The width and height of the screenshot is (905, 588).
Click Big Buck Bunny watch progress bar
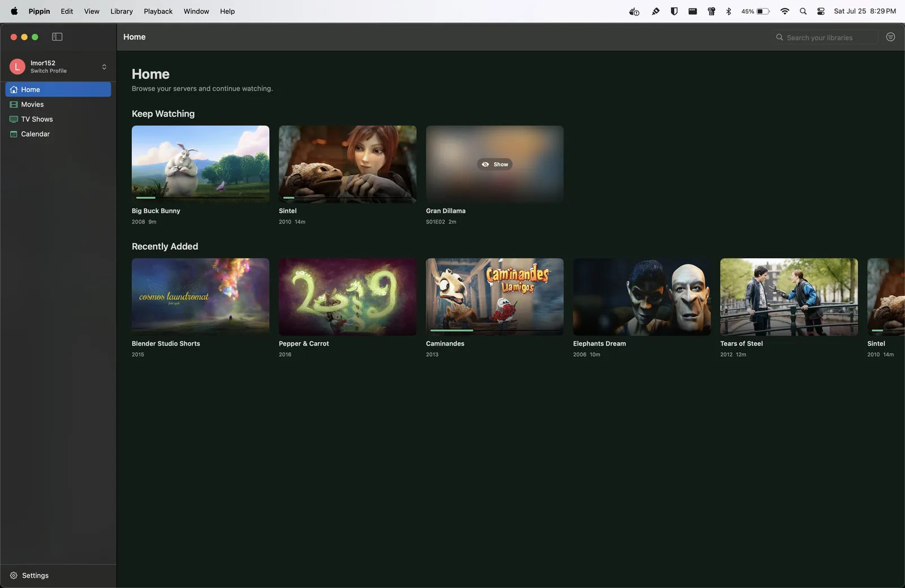201,198
